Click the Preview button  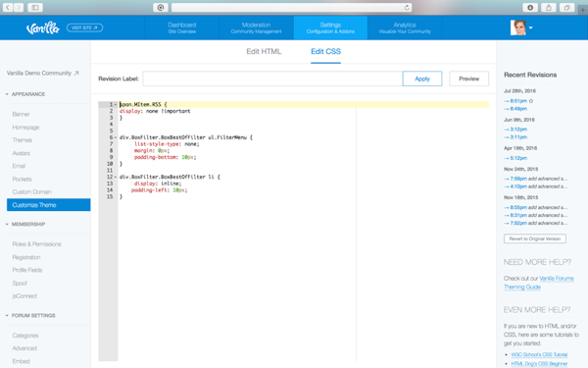469,79
